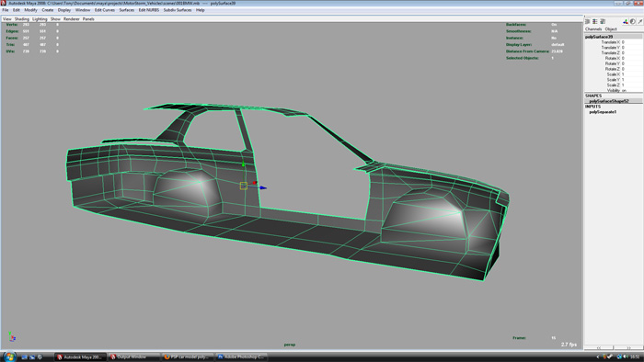Click the third channel box layout icon
The height and width of the screenshot is (362, 644).
pos(603,21)
